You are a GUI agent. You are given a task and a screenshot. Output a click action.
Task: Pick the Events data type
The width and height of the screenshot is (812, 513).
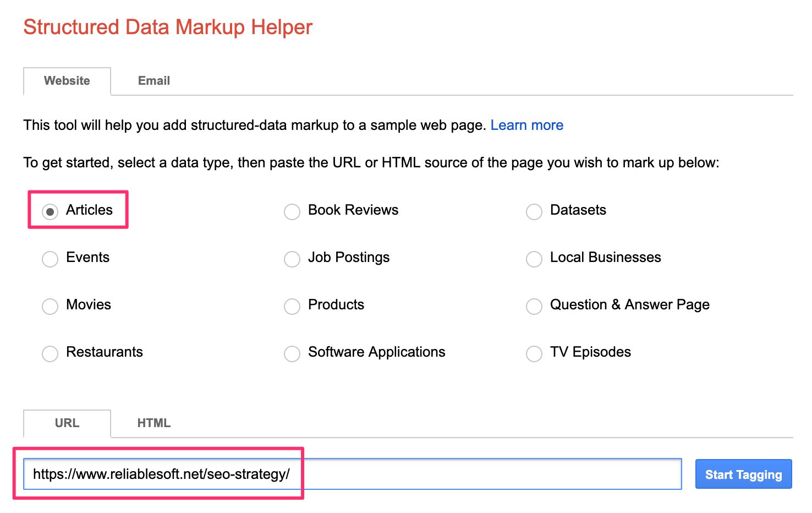pos(50,259)
